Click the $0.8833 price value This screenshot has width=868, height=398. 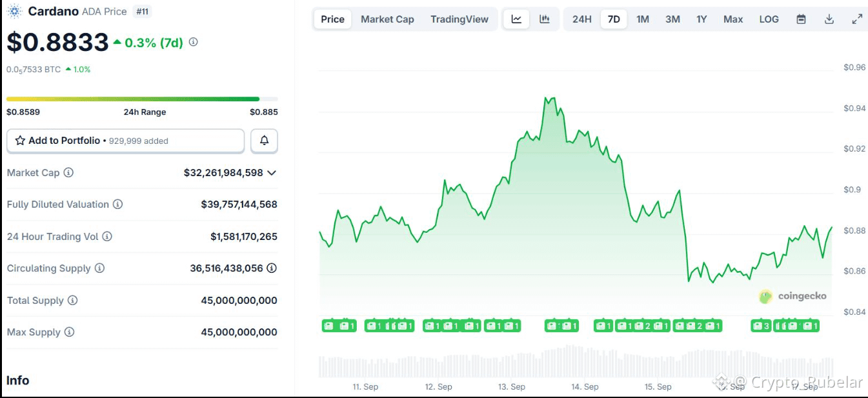57,43
